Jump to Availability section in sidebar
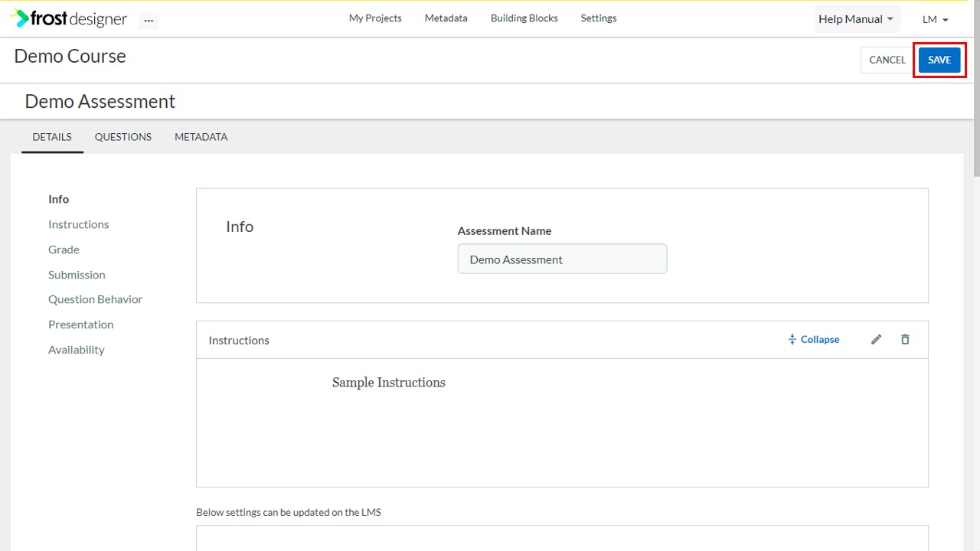Screen dimensions: 980x551 (76, 350)
